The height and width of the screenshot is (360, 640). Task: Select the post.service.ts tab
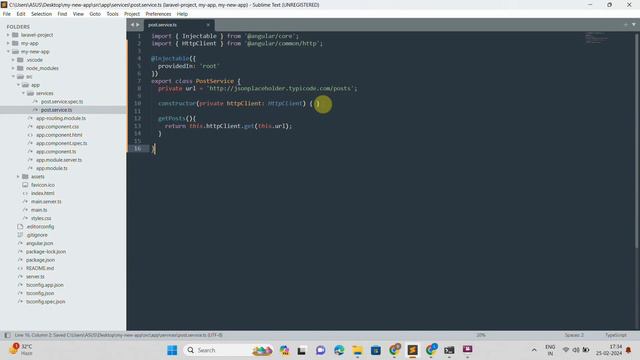(x=178, y=25)
